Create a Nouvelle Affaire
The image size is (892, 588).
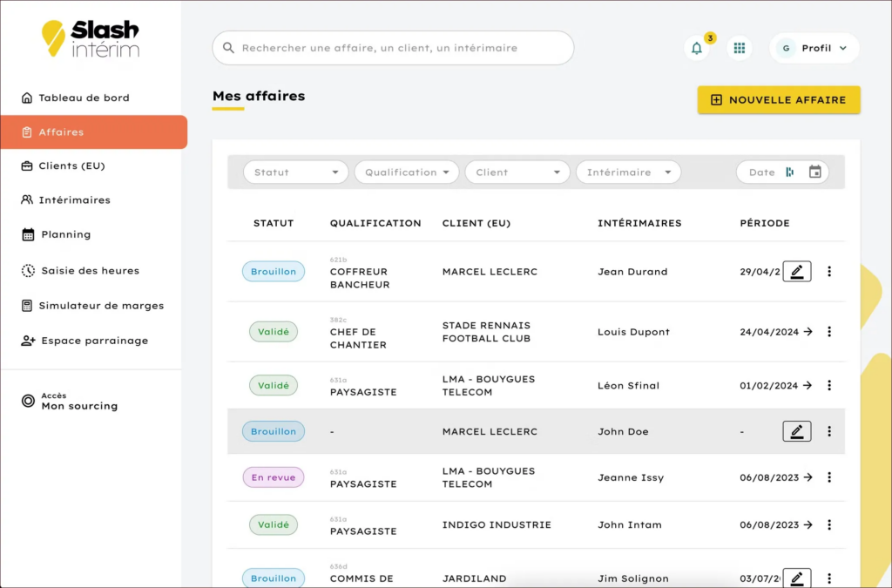(x=779, y=99)
